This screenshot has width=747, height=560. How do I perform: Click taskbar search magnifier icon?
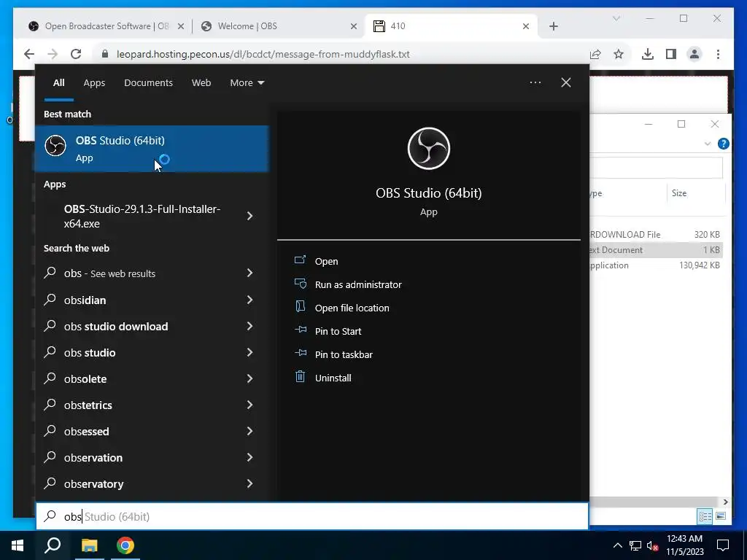coord(53,545)
